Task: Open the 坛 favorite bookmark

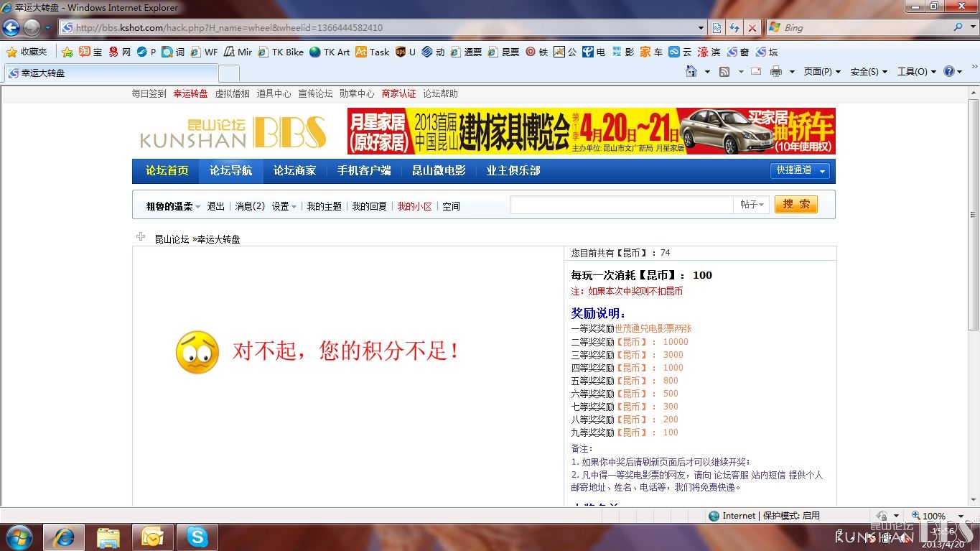Action: [x=767, y=52]
